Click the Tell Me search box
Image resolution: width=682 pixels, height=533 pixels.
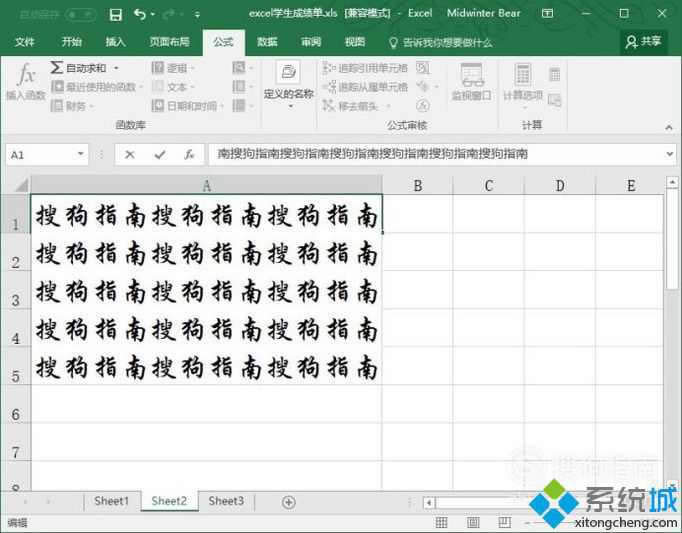(x=441, y=42)
